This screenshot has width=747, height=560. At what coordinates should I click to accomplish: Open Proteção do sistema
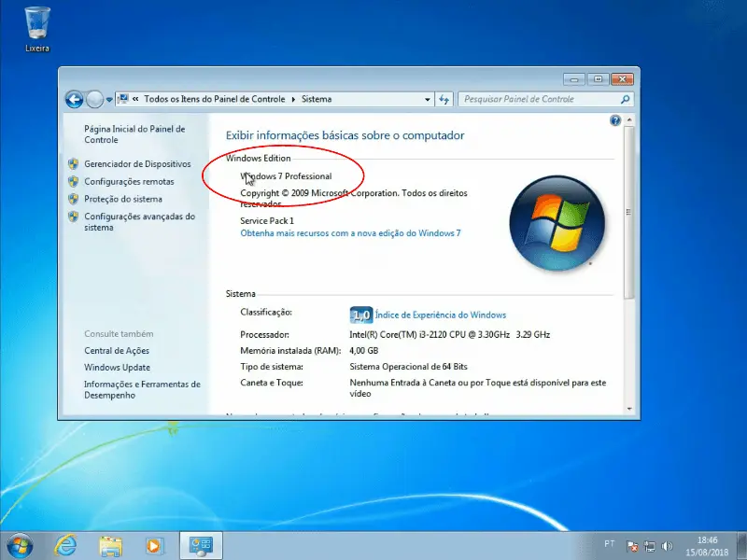123,199
